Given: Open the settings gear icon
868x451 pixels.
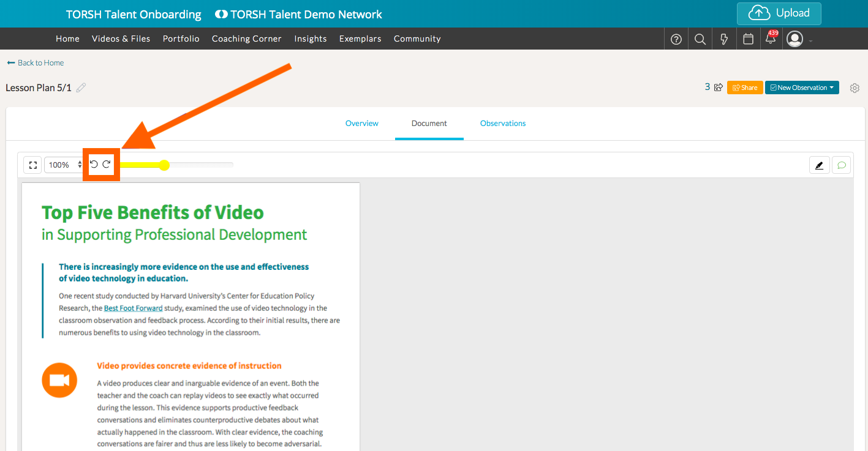Looking at the screenshot, I should tap(855, 88).
